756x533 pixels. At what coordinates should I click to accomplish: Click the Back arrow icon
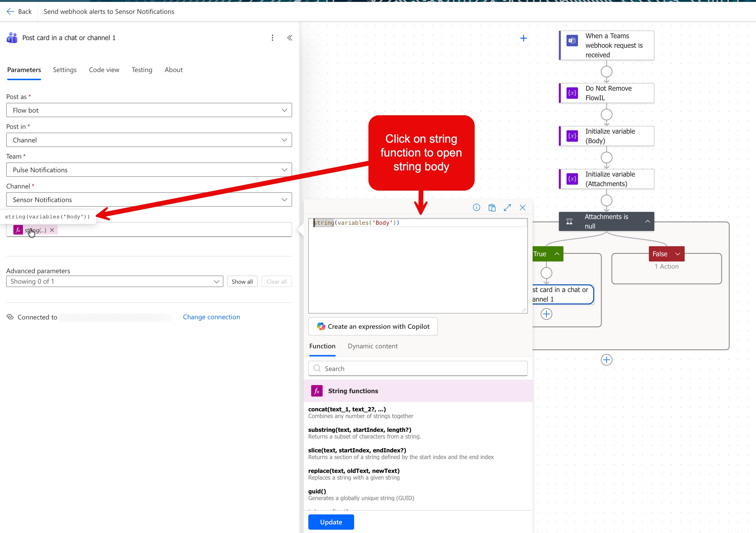[x=10, y=11]
